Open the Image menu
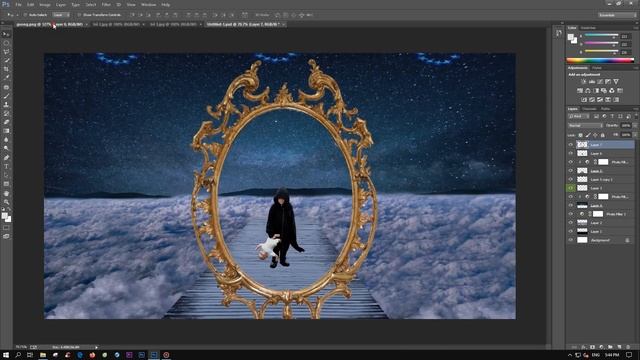Image resolution: width=640 pixels, height=360 pixels. (x=45, y=5)
